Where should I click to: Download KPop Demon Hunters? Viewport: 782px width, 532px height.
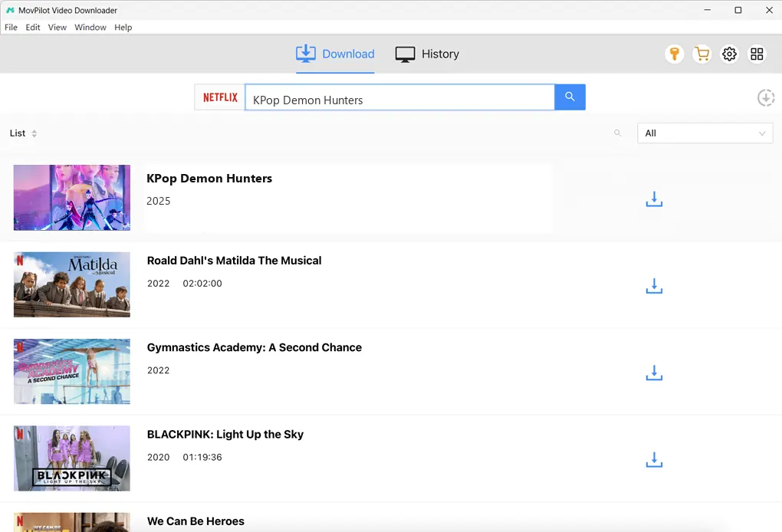click(654, 199)
